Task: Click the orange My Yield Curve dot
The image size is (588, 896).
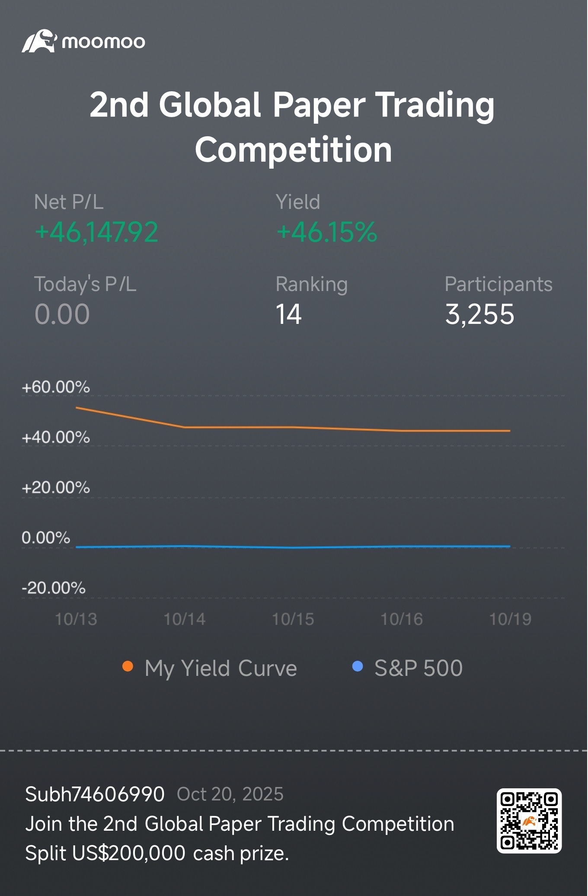Action: [128, 666]
